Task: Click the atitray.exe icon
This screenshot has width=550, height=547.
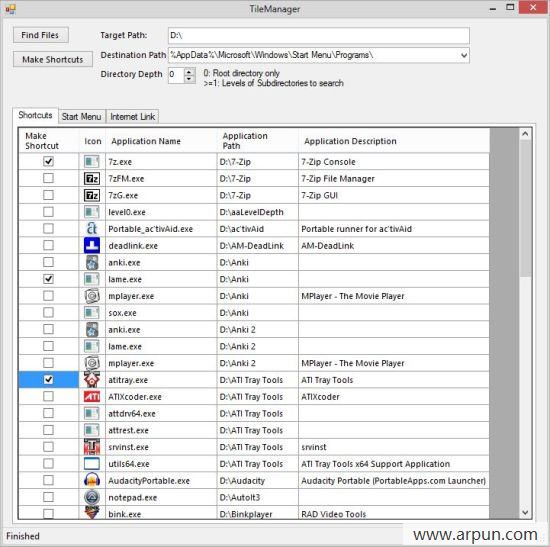Action: [x=92, y=380]
